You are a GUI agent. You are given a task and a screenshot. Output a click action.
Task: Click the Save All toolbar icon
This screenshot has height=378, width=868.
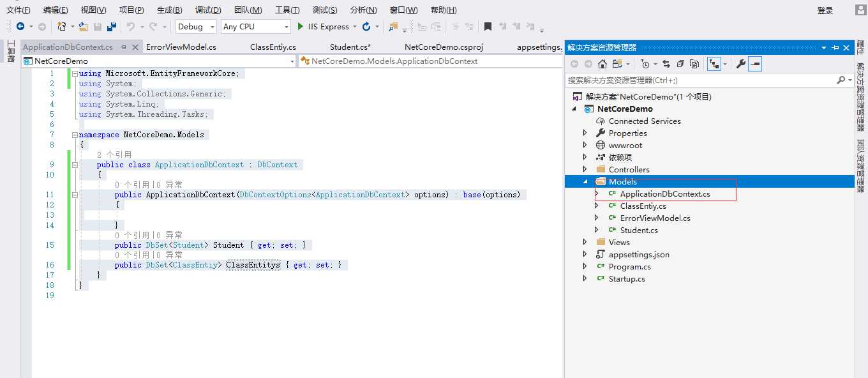point(112,27)
